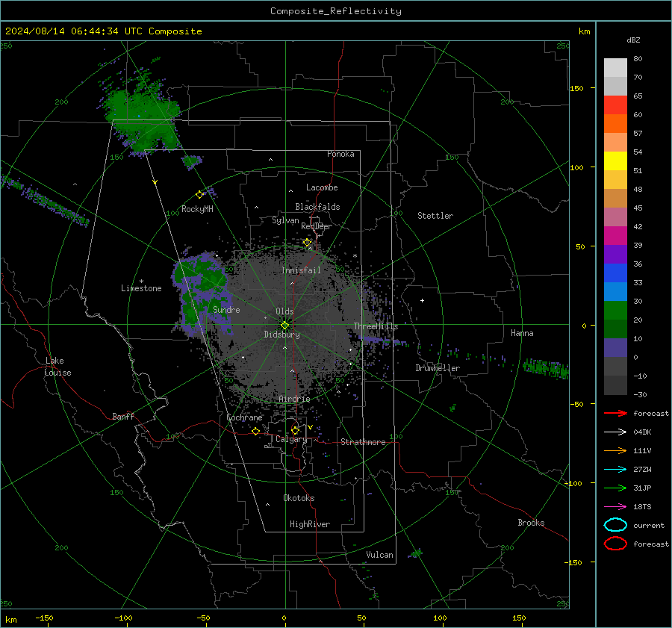Click the RedDeer city label
Viewport: 672px width, 628px height.
[317, 226]
